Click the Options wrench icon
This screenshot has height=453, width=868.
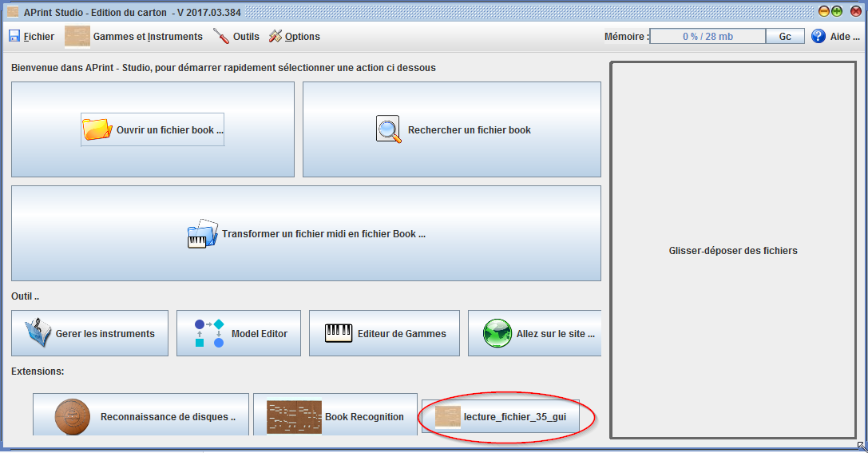pos(275,37)
